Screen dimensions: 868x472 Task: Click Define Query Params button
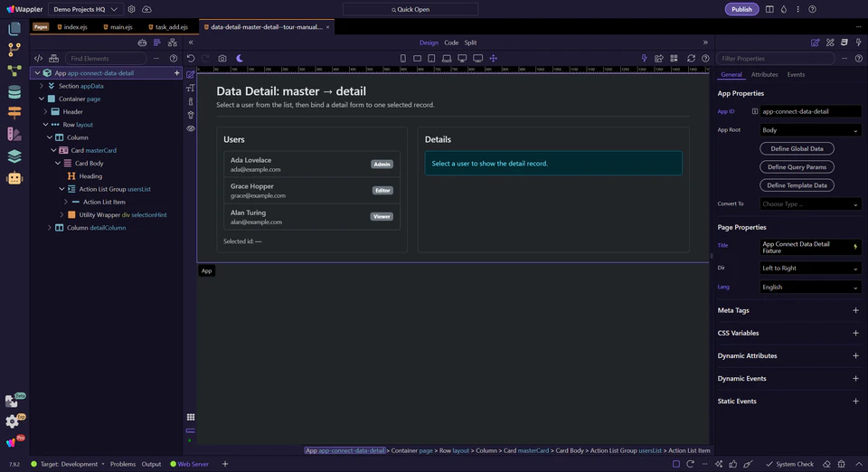pos(797,166)
